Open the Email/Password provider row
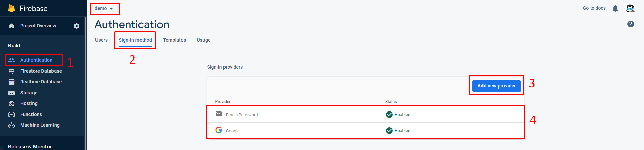The width and height of the screenshot is (644, 150). [x=365, y=114]
